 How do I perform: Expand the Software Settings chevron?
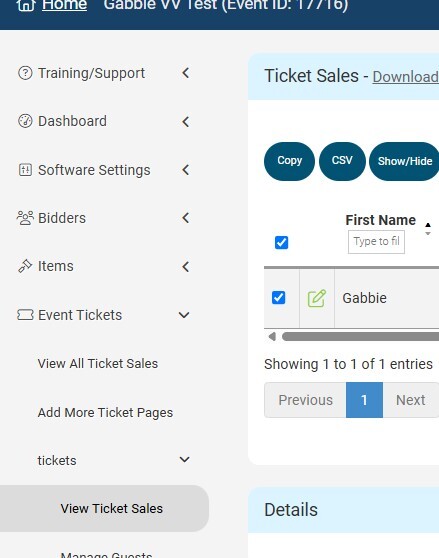click(x=185, y=170)
